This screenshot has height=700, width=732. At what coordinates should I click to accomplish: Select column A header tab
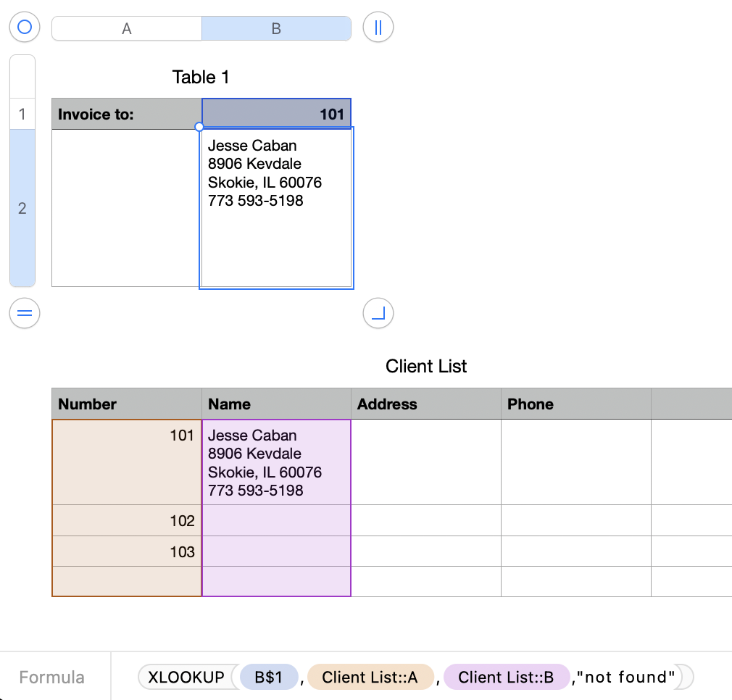127,28
